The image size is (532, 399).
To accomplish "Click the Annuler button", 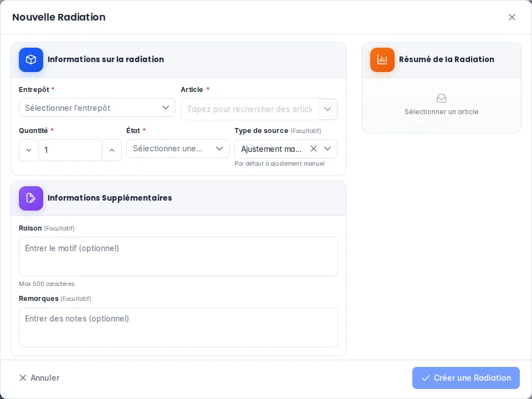I will [x=39, y=377].
